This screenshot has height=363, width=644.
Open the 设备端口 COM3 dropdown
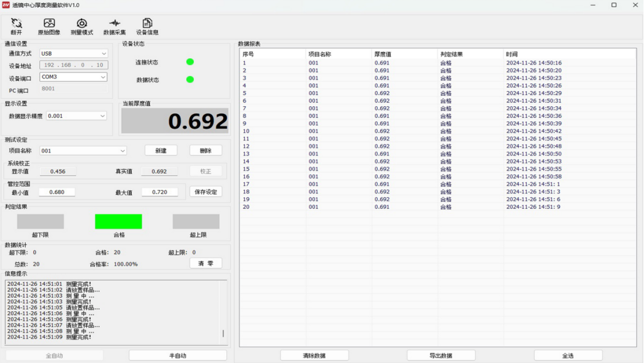pyautogui.click(x=103, y=77)
